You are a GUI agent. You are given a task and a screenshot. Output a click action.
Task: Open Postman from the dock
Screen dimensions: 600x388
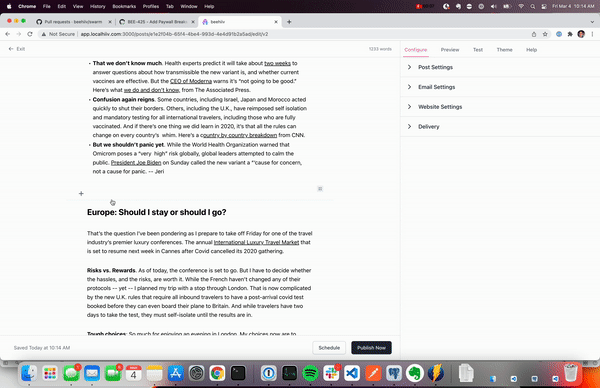373,373
